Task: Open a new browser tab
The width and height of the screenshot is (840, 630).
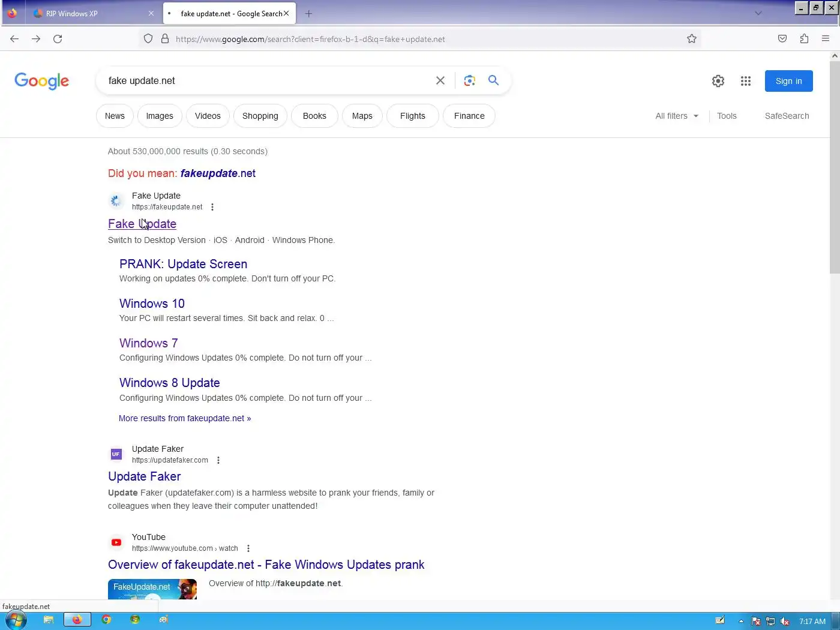Action: (x=308, y=14)
